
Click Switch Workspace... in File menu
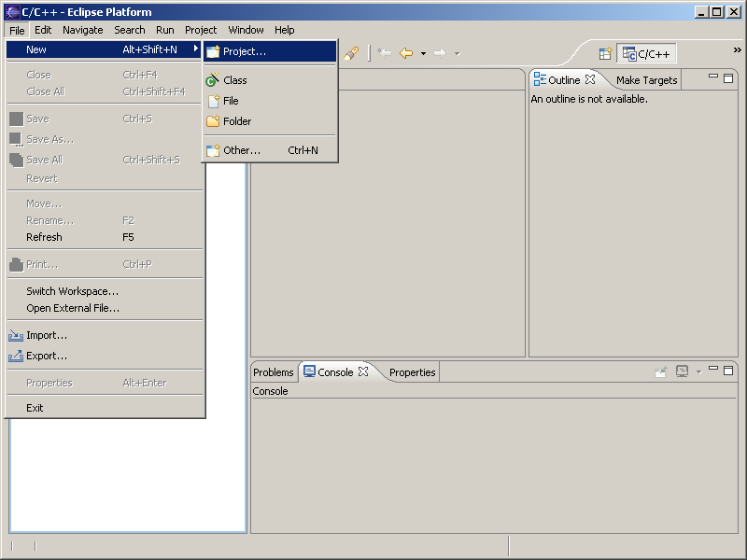click(x=72, y=291)
